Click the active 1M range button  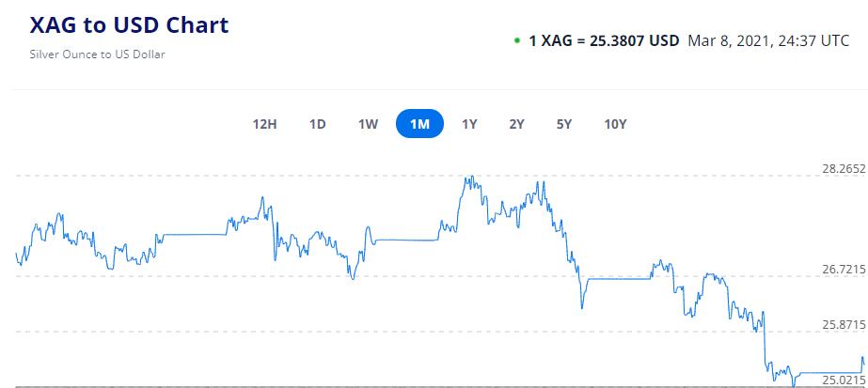pos(419,124)
